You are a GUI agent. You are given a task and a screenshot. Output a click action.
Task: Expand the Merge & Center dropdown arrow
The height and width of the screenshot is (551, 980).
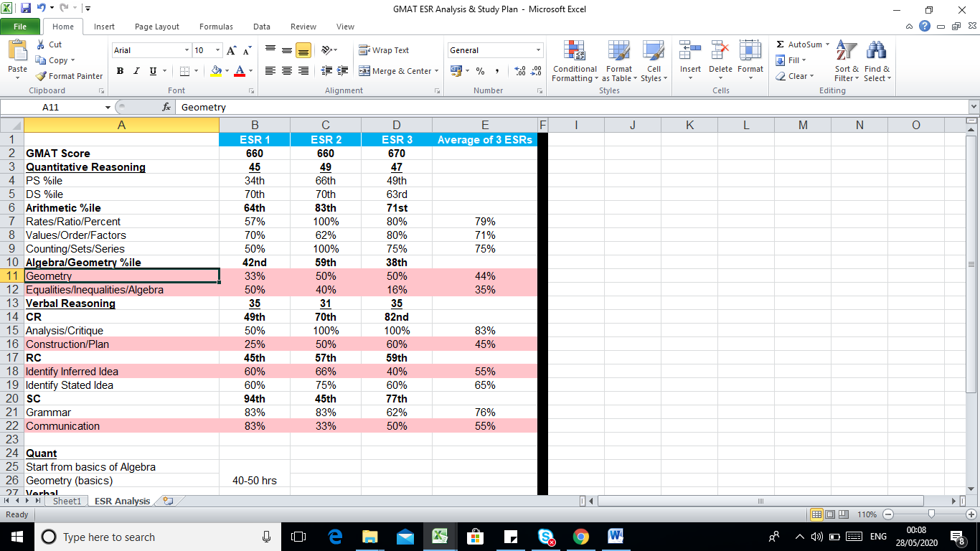(x=437, y=71)
